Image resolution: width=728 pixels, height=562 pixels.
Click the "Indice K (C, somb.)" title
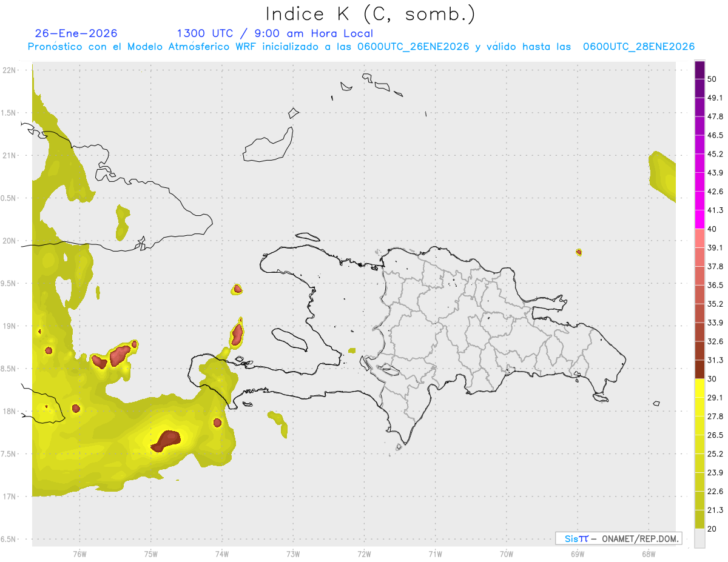point(371,14)
